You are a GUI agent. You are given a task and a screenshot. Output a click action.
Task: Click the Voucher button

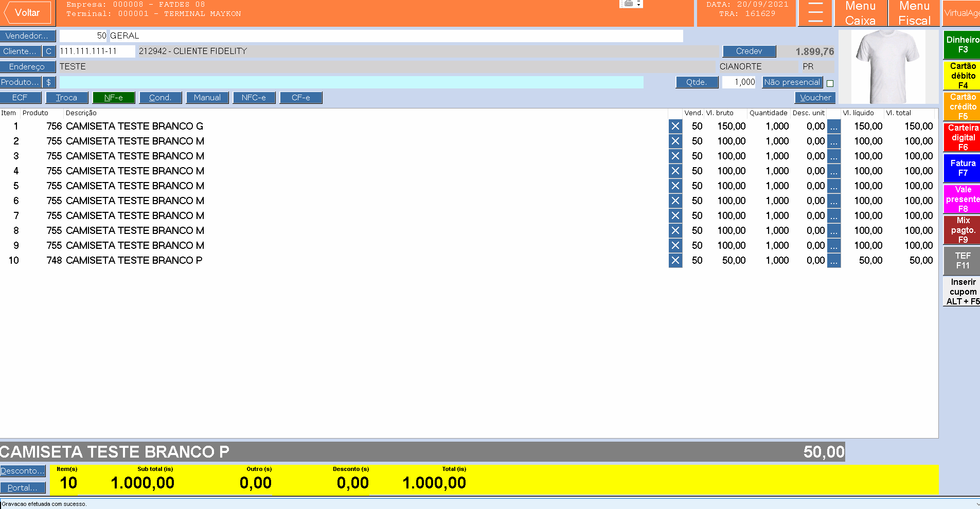[x=815, y=98]
